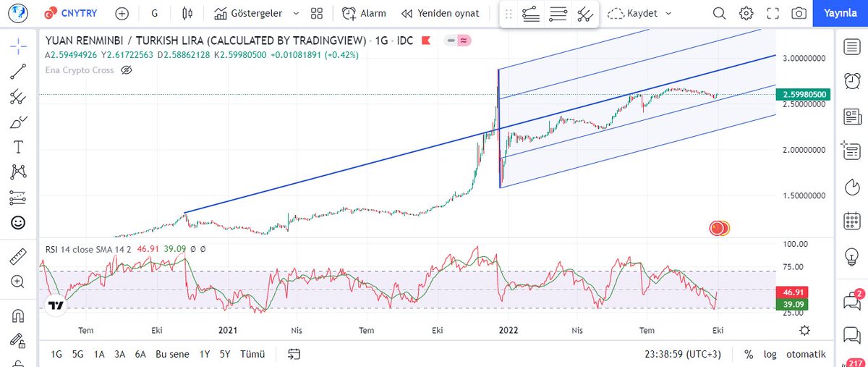Open the candlestick chart type selector
Viewport: 868px width, 367px height.
[x=188, y=13]
